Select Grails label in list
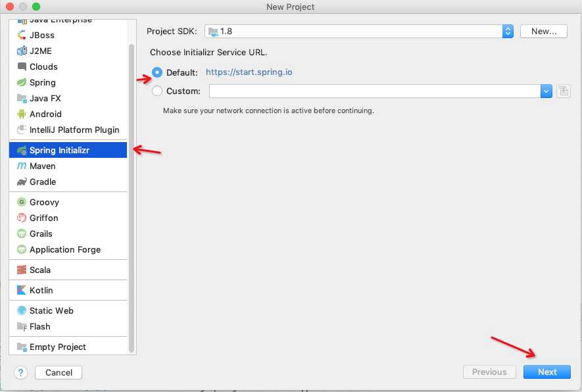The width and height of the screenshot is (582, 392). click(x=41, y=233)
